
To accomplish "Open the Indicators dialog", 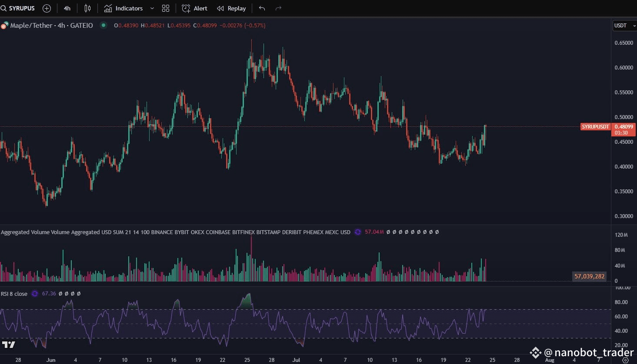I will tap(123, 8).
